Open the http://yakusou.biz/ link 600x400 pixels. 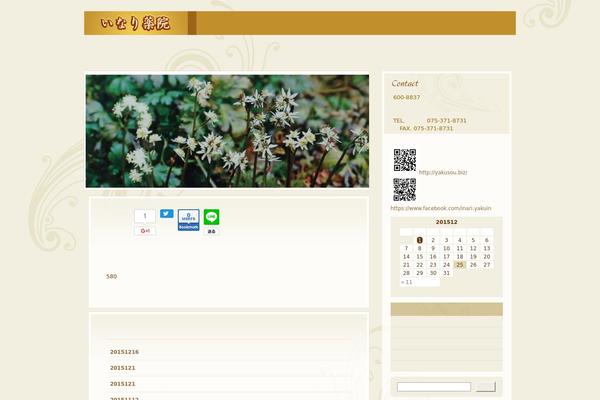click(443, 172)
